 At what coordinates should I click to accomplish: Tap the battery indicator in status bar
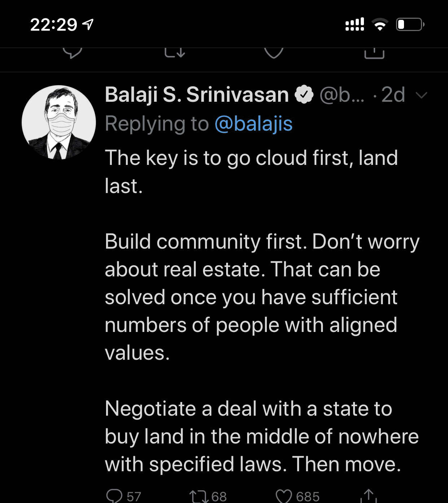[x=410, y=25]
